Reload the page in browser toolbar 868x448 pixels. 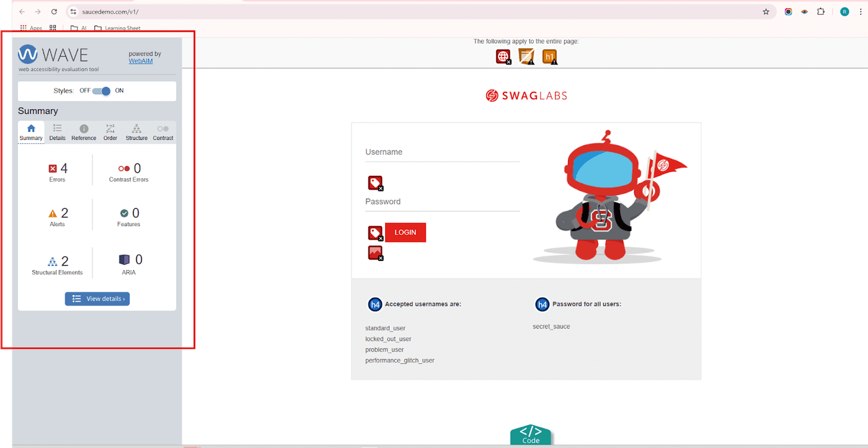pos(54,12)
